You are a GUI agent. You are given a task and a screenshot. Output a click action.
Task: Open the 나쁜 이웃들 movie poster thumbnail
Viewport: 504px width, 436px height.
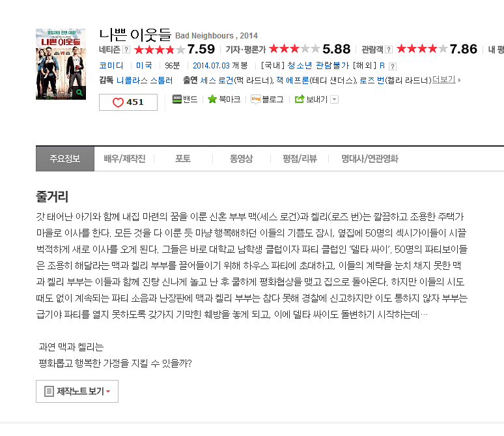(61, 64)
